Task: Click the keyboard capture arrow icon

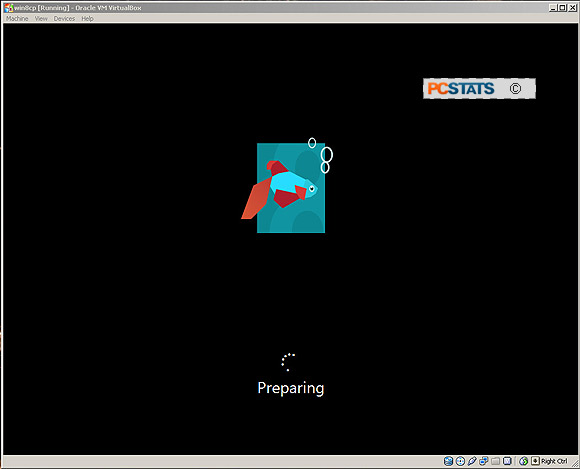Action: (535, 461)
